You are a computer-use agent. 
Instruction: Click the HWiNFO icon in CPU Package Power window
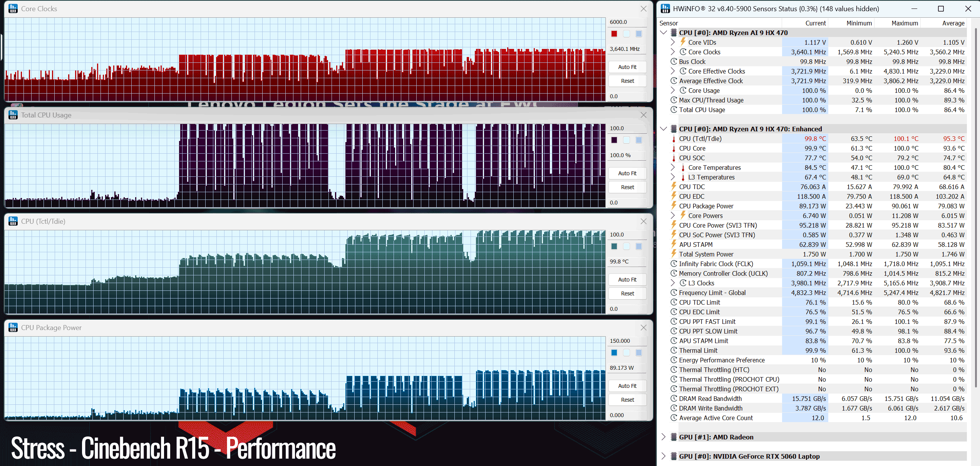tap(13, 327)
